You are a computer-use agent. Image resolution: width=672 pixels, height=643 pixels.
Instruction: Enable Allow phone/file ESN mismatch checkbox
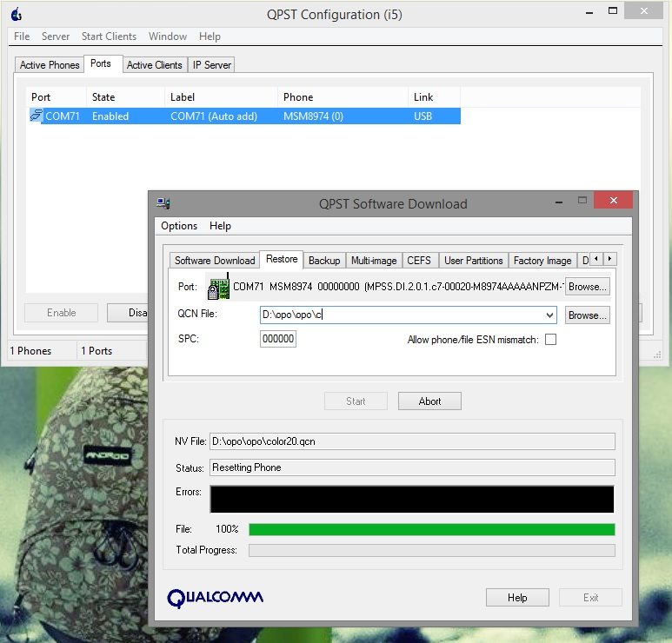click(x=550, y=340)
